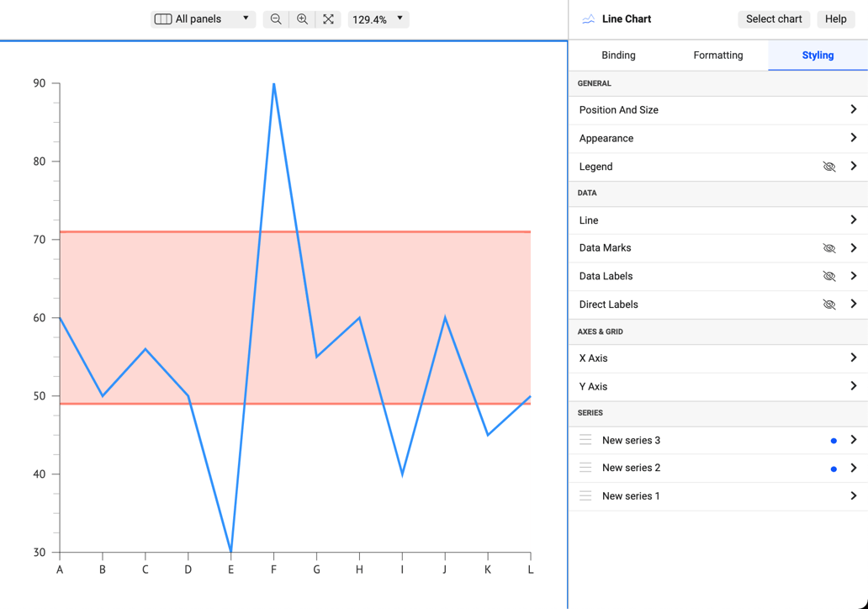Click the zoom out magnifier icon
The image size is (868, 609).
tap(275, 19)
